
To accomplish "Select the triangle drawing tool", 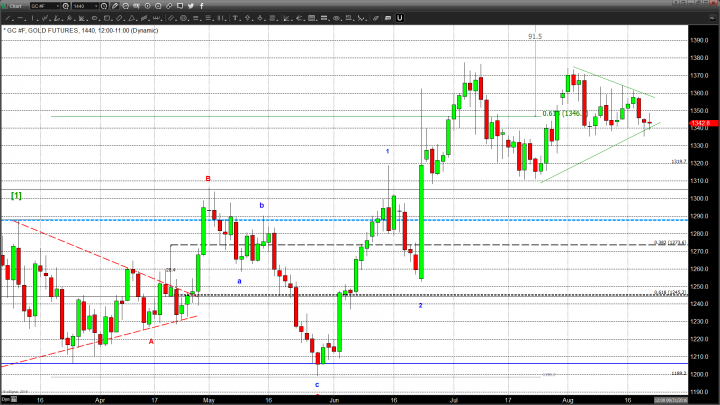I will 131,18.
